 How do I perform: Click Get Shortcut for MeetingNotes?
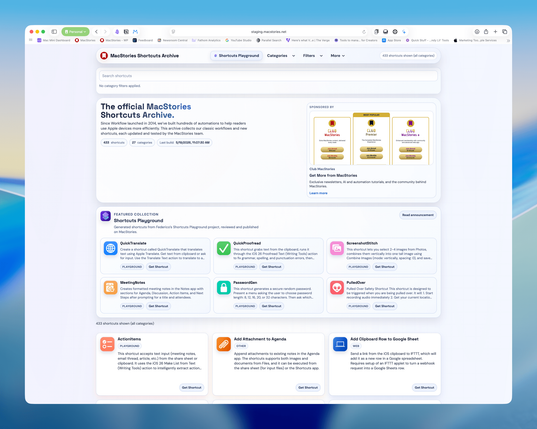click(158, 306)
